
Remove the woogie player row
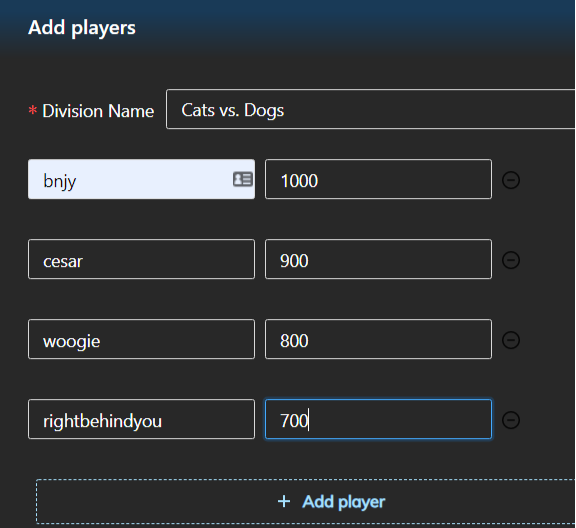coord(511,340)
